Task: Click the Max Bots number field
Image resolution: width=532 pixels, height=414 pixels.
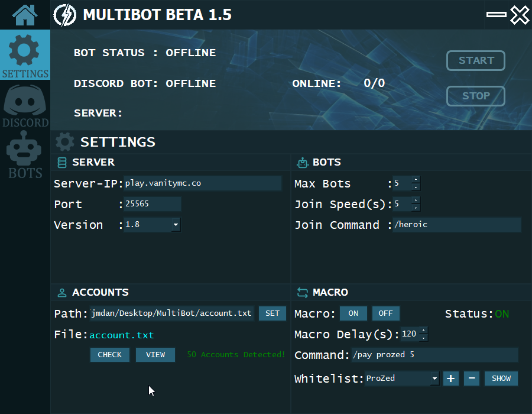Action: 403,183
